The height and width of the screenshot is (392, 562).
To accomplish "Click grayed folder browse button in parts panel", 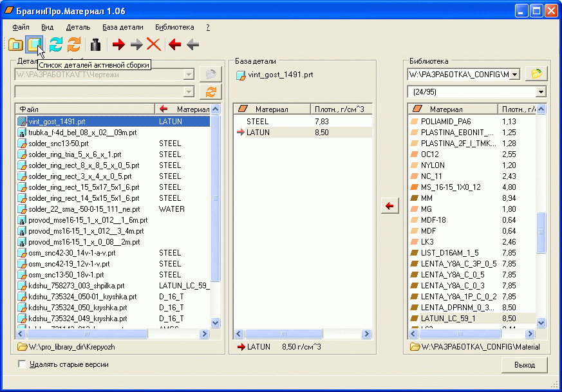I will tap(211, 75).
